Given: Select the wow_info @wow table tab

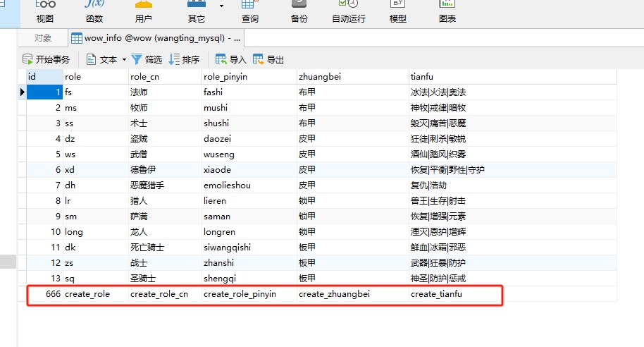Looking at the screenshot, I should (156, 38).
